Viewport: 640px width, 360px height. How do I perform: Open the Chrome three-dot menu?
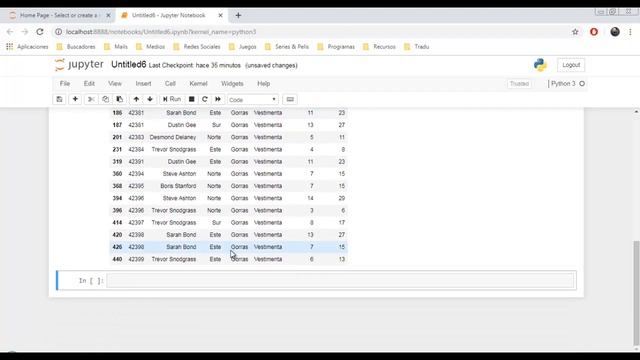630,32
